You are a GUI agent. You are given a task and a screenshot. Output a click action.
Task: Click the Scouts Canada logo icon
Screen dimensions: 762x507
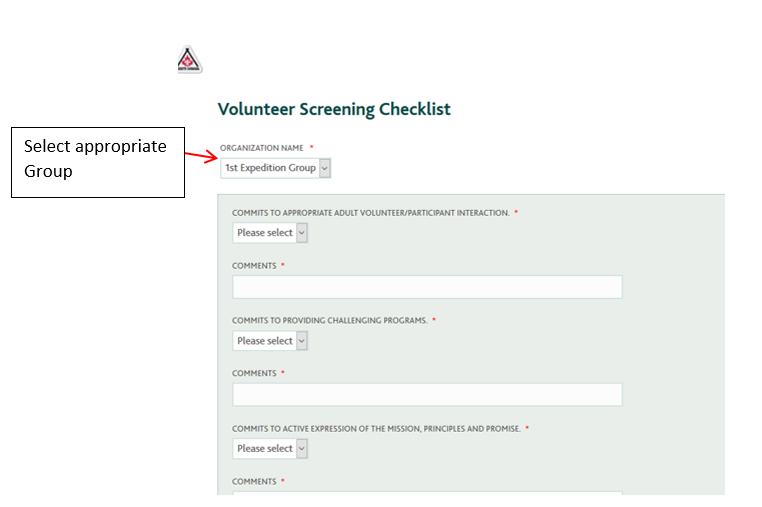189,60
